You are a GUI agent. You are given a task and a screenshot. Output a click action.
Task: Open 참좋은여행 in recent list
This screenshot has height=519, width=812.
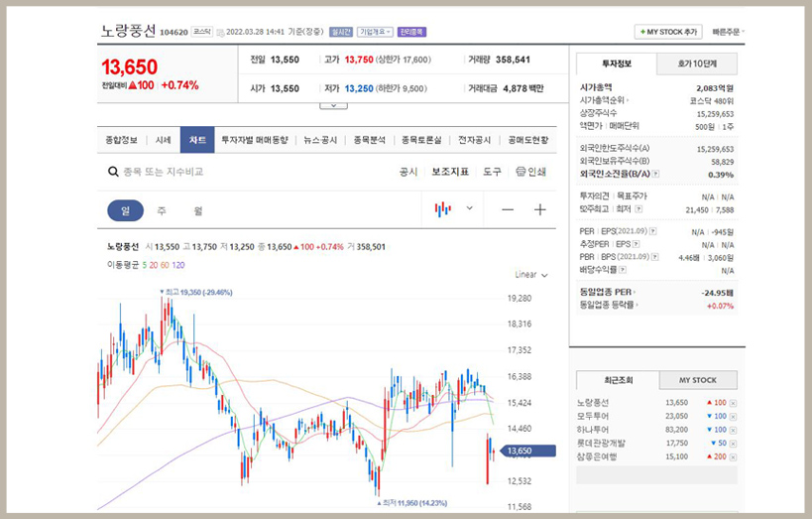pos(597,456)
